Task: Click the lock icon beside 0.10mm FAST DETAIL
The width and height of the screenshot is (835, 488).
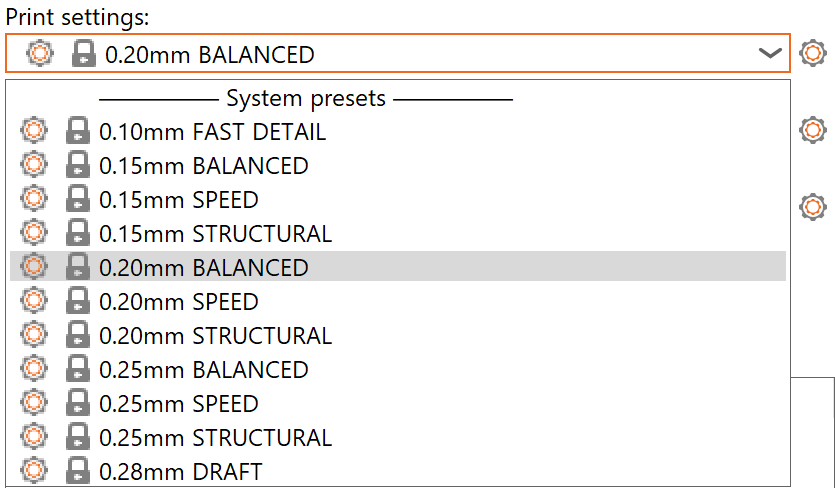Action: 77,132
